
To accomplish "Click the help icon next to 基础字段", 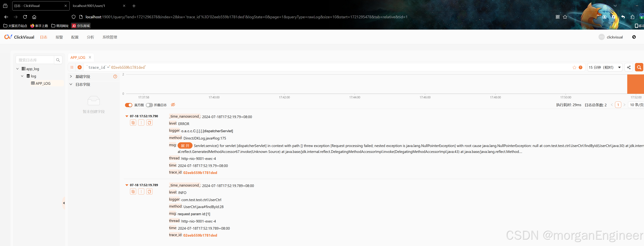I will coord(115,76).
